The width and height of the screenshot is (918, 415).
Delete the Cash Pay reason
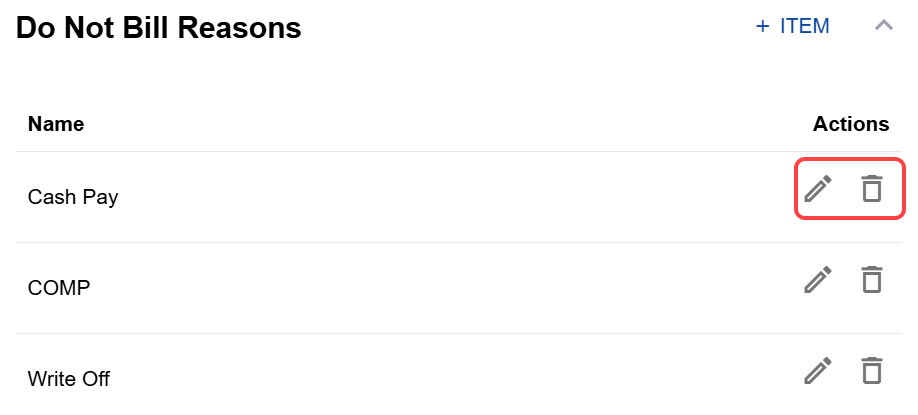[872, 188]
